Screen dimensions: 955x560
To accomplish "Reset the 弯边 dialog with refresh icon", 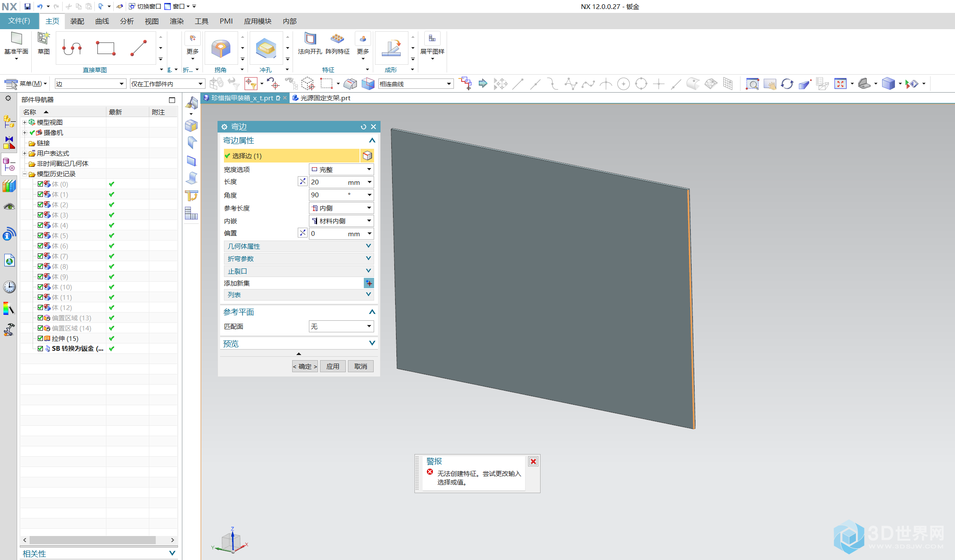I will tap(363, 127).
